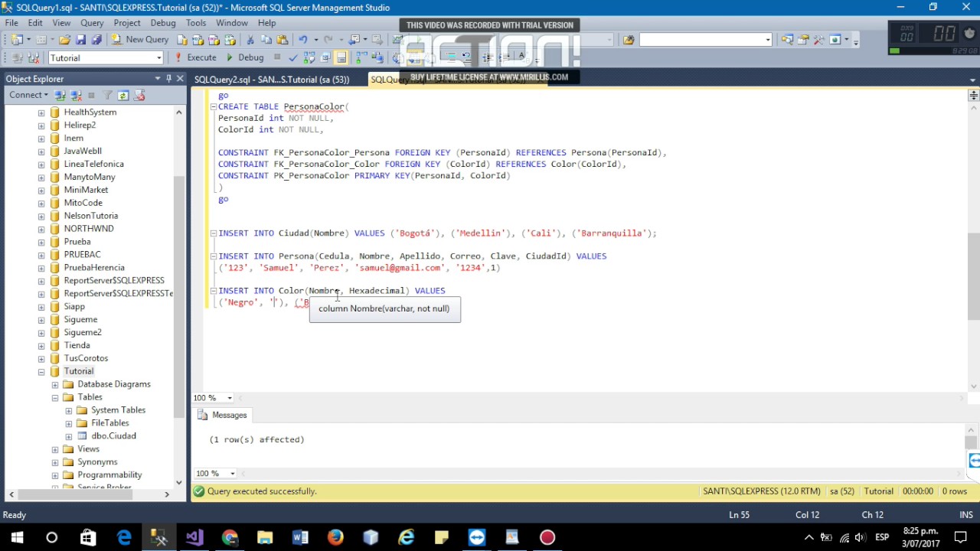The image size is (980, 551).
Task: Open the File menu
Action: coord(12,23)
